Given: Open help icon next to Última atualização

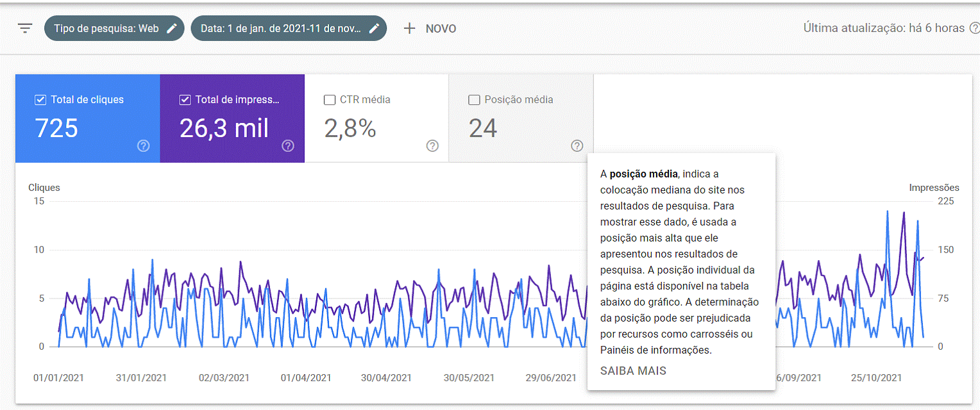Looking at the screenshot, I should pyautogui.click(x=974, y=28).
